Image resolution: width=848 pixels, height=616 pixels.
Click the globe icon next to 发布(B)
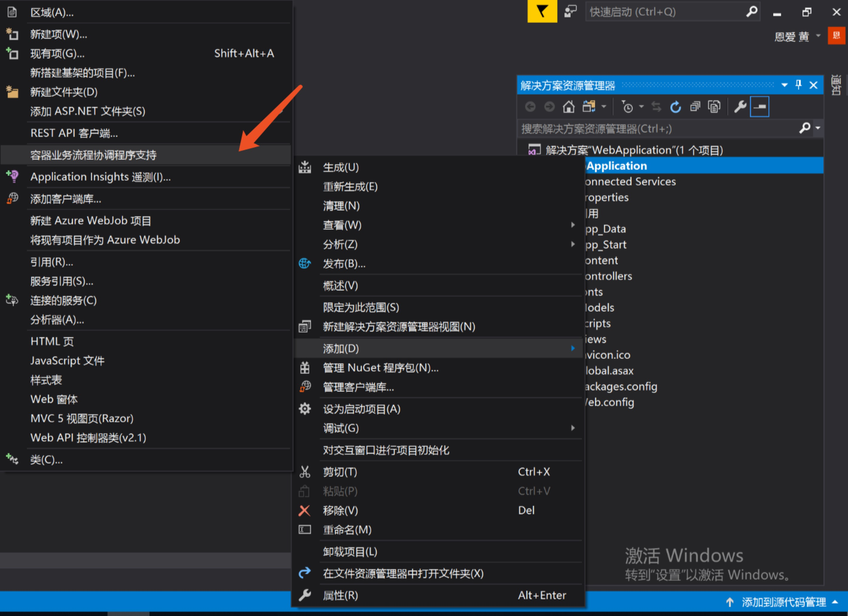[x=305, y=264]
